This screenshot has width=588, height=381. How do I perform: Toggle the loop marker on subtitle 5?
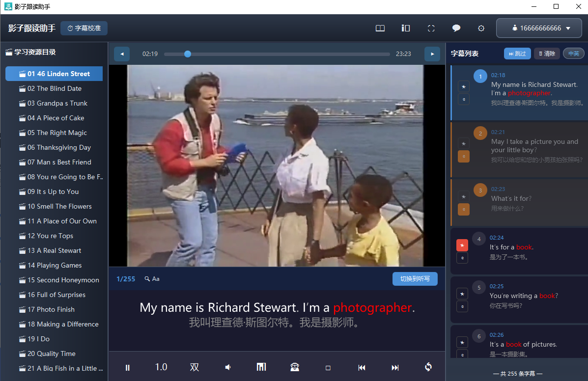[462, 306]
